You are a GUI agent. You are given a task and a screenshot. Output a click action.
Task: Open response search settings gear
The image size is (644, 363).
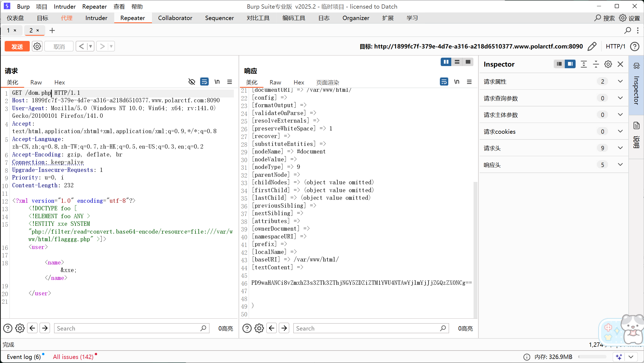259,328
